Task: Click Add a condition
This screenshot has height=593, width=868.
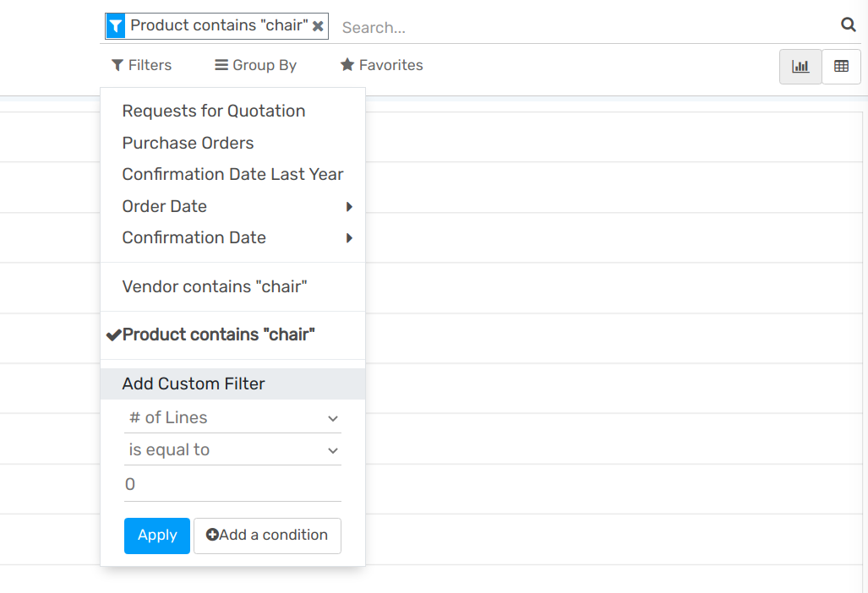Action: point(267,536)
